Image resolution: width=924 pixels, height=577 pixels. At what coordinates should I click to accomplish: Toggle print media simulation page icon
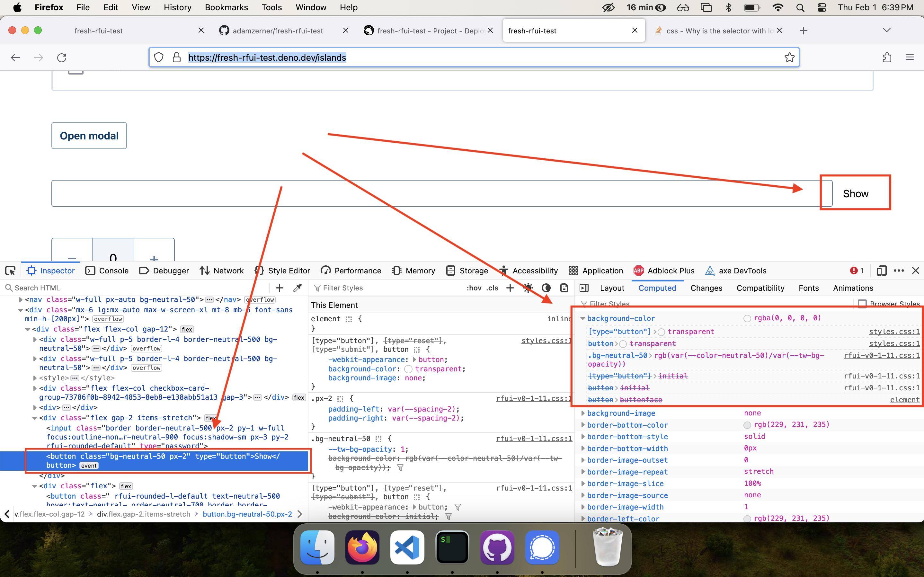[x=564, y=288]
